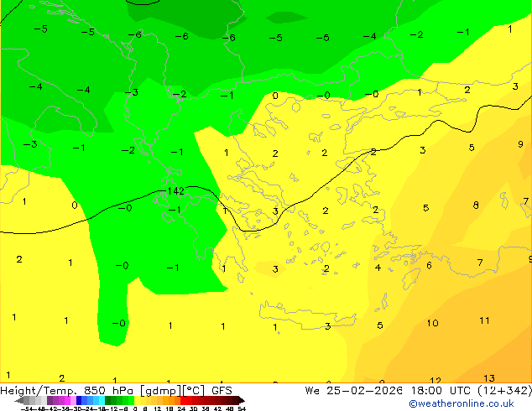Click the '[gdmp]' unit label
Screen dimensions: 532x411
(x=160, y=391)
